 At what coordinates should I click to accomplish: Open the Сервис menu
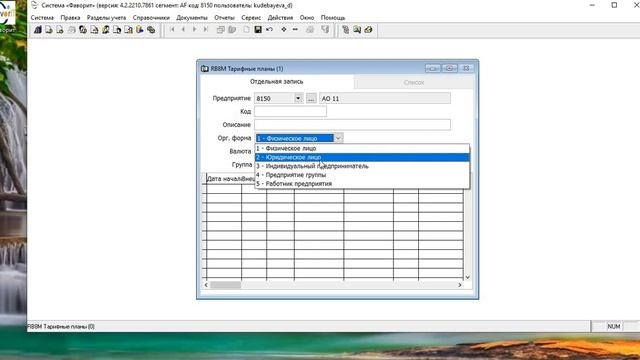(251, 18)
